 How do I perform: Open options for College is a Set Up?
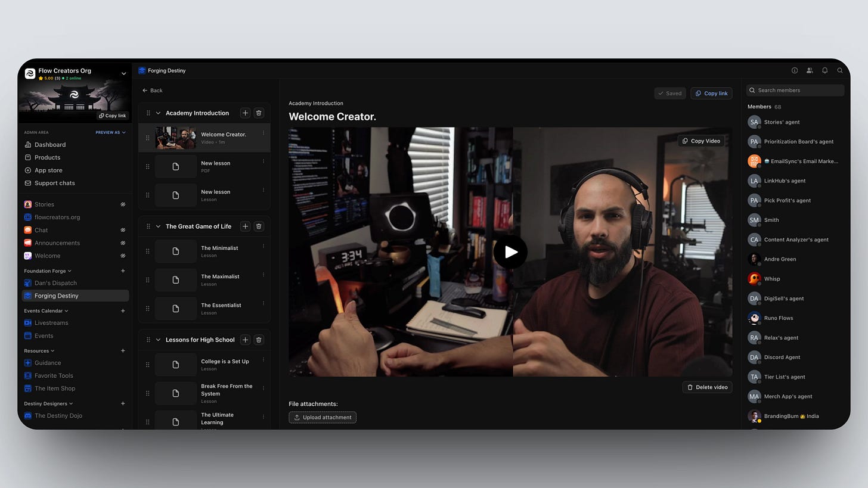(x=263, y=360)
